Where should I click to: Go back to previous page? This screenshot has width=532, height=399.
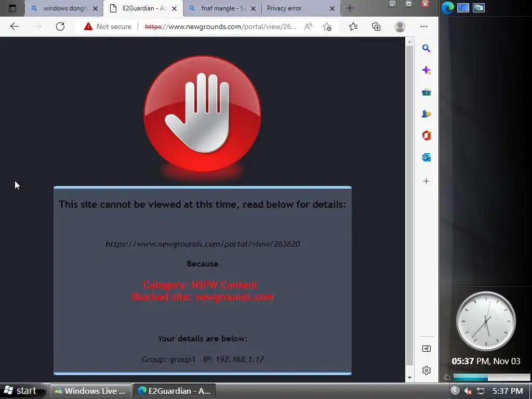(14, 26)
